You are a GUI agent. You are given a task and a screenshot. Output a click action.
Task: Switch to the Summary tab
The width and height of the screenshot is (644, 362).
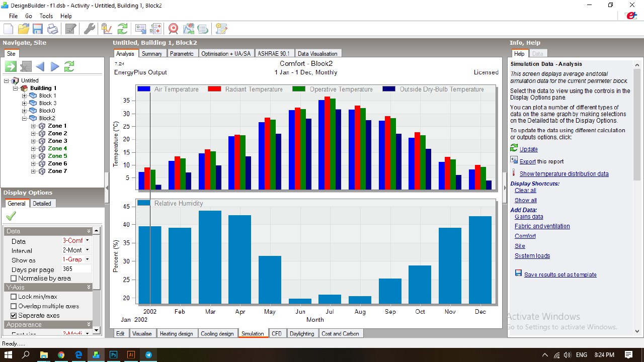tap(152, 54)
